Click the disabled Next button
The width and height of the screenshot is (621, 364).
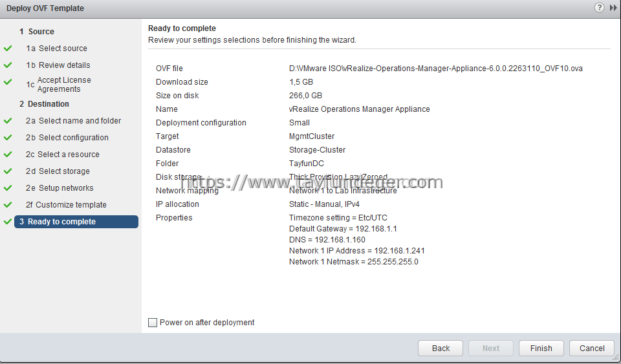pyautogui.click(x=491, y=348)
